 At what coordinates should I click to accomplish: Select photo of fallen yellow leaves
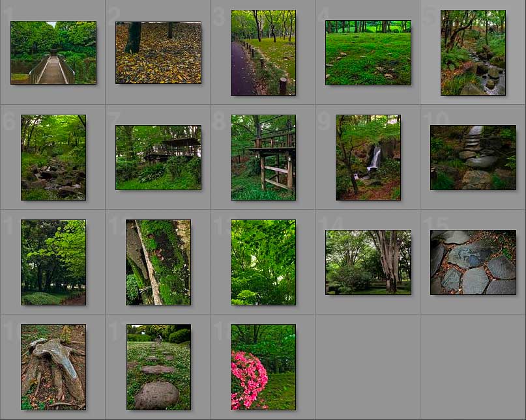point(158,53)
